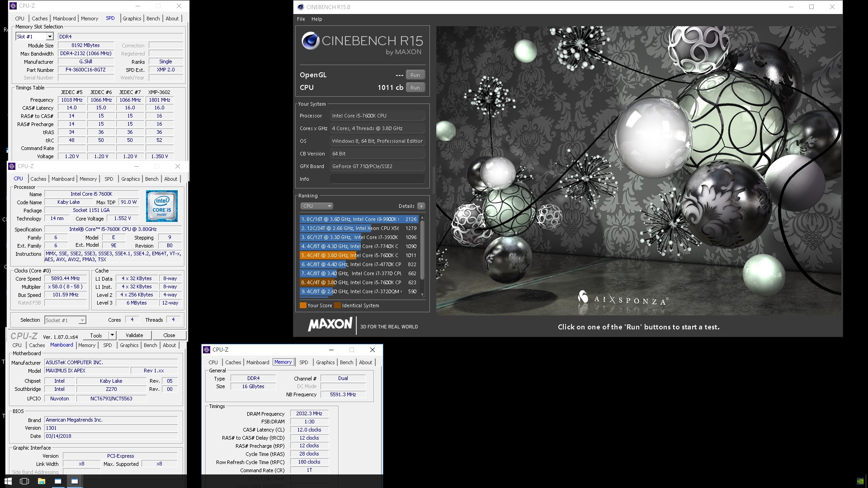The width and height of the screenshot is (868, 488).
Task: Click the CPU-Z icon of the SPD window
Action: click(13, 6)
